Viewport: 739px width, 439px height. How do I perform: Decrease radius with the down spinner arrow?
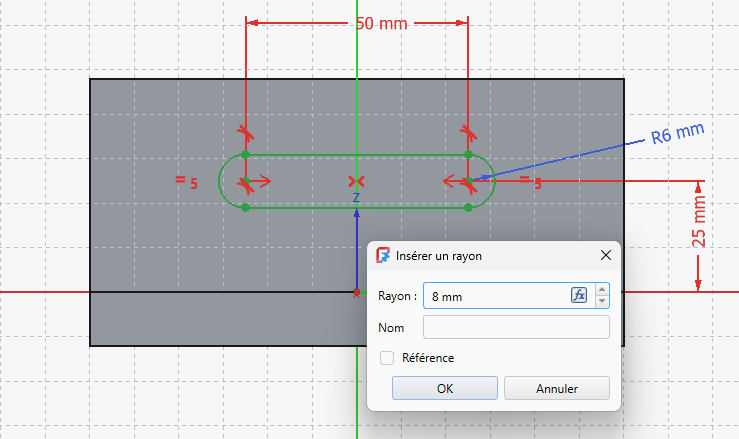tap(601, 301)
